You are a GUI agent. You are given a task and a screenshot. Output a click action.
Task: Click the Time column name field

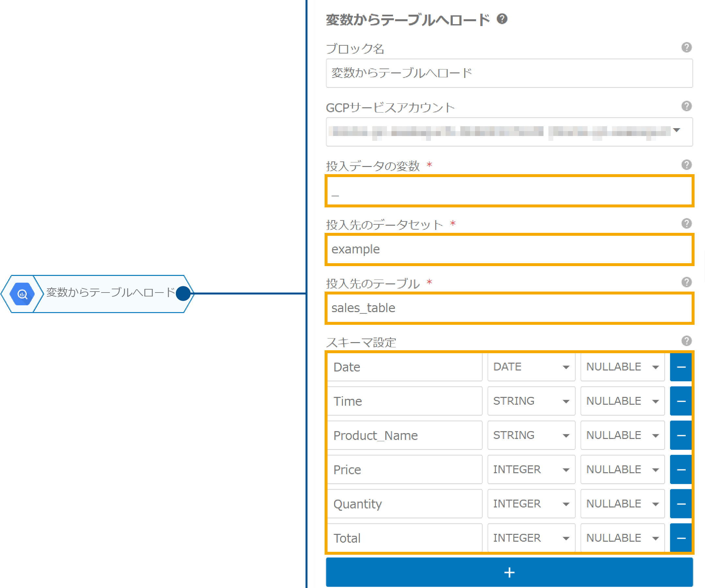(x=405, y=401)
